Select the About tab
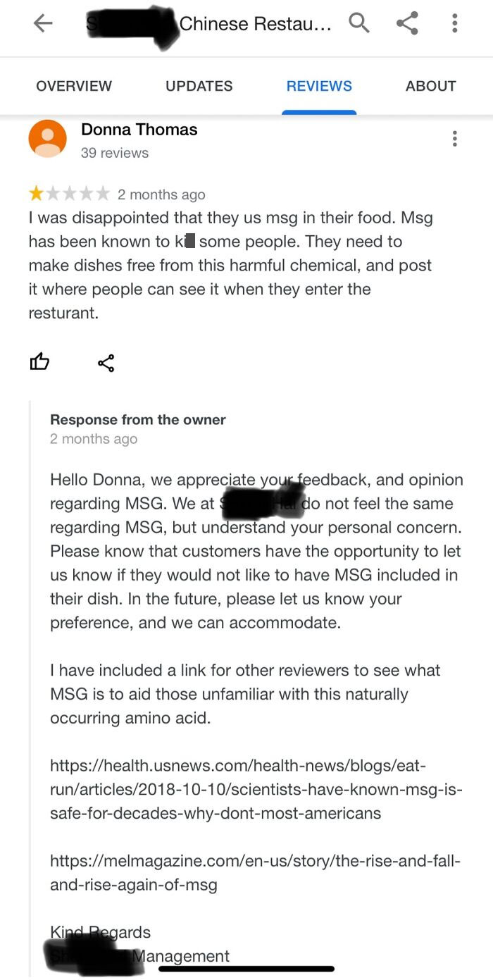Screen dimensions: 493x980 430,86
